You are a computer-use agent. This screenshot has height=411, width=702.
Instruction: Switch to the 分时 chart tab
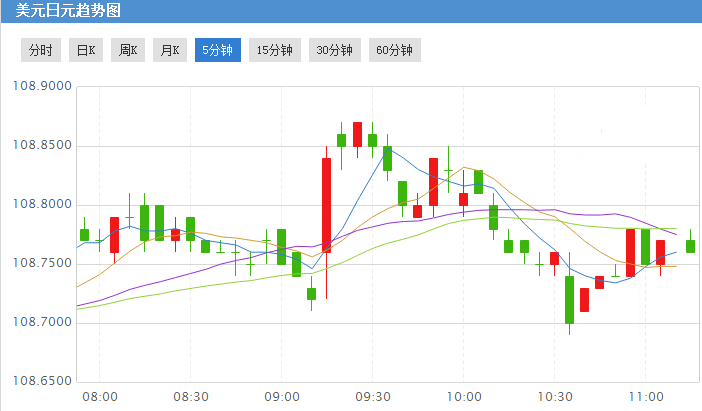click(x=40, y=50)
